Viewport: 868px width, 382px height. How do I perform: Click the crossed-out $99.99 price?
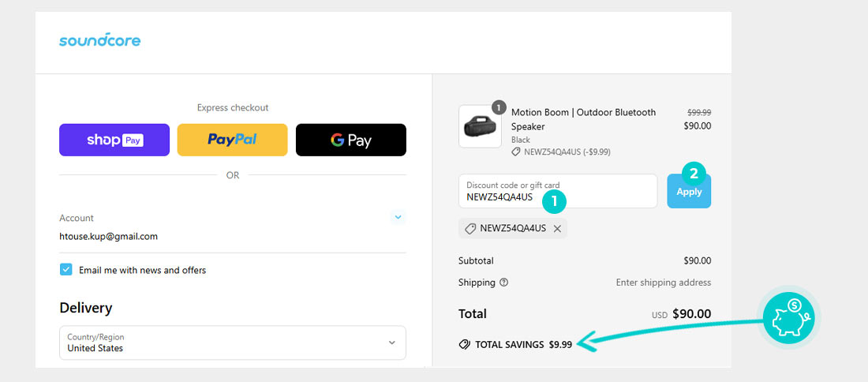tap(699, 112)
